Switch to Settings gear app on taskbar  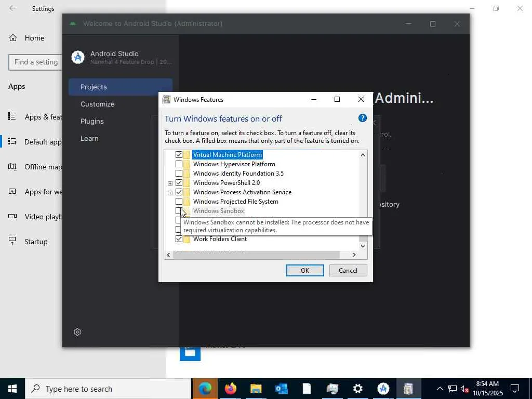357,389
